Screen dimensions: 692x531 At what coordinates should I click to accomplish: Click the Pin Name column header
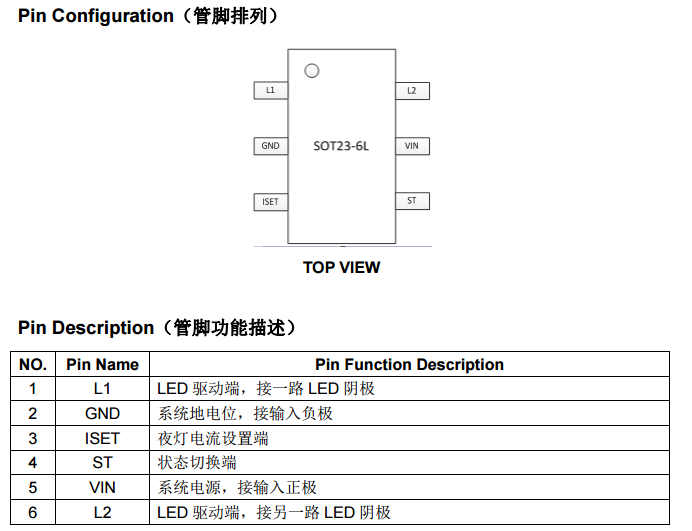(x=102, y=365)
